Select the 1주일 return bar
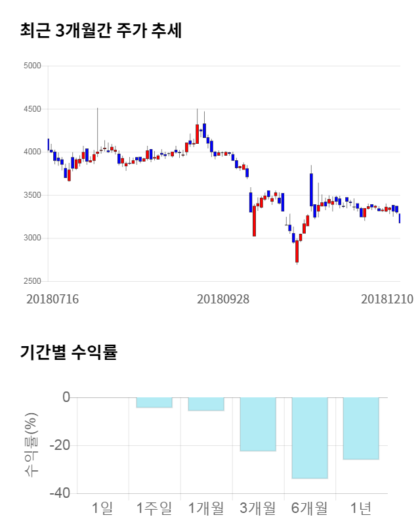The width and height of the screenshot is (420, 532). coord(154,403)
